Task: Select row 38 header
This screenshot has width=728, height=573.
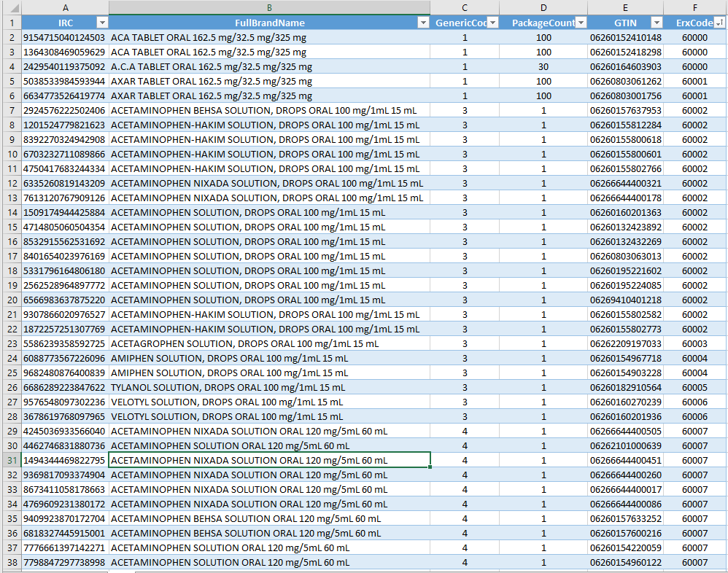Action: click(11, 562)
